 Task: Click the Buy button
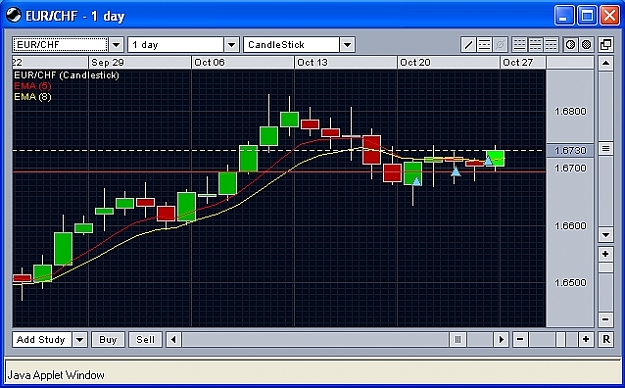click(108, 340)
